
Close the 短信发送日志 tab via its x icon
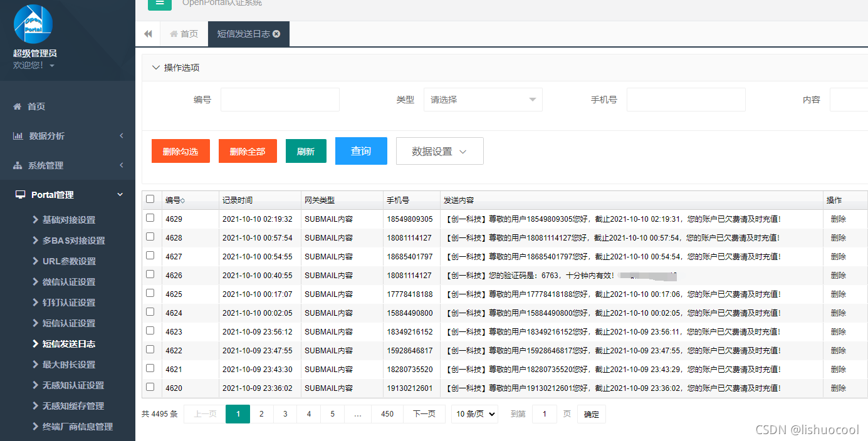(x=276, y=34)
